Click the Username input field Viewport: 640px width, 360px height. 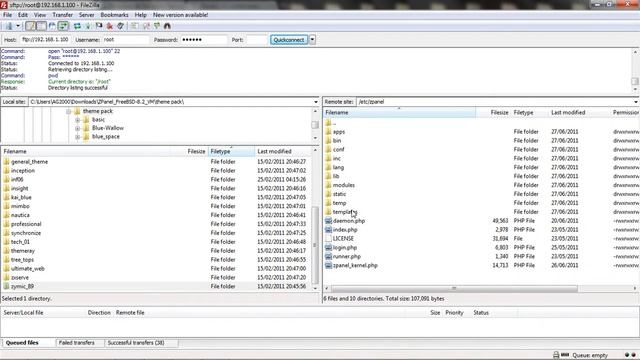[126, 40]
